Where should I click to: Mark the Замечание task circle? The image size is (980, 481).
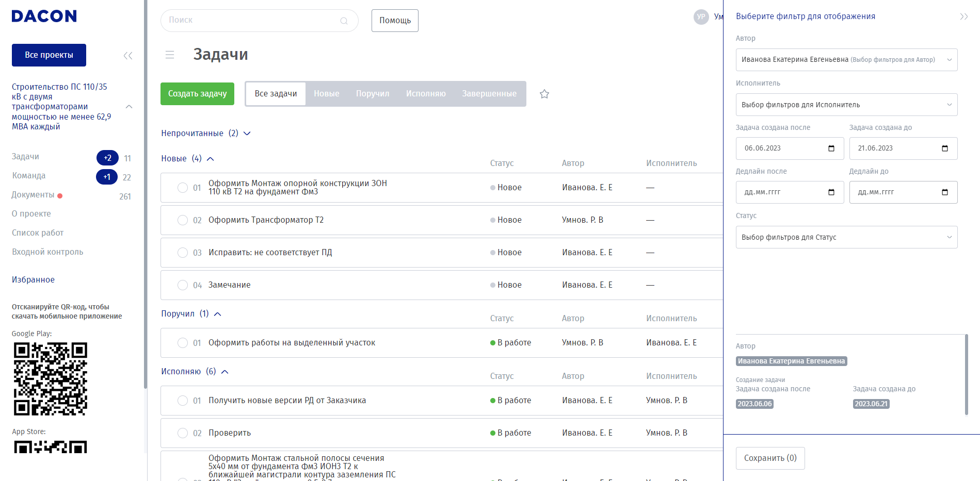[x=183, y=285]
